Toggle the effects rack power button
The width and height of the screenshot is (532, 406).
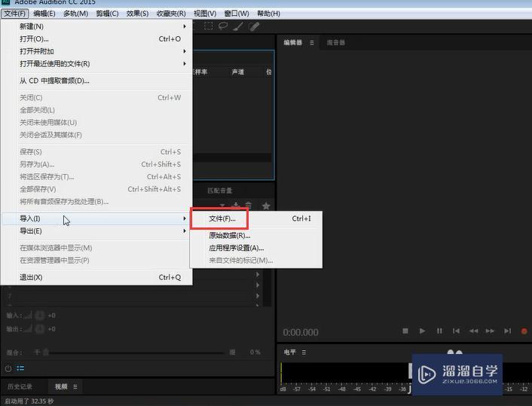pyautogui.click(x=8, y=368)
